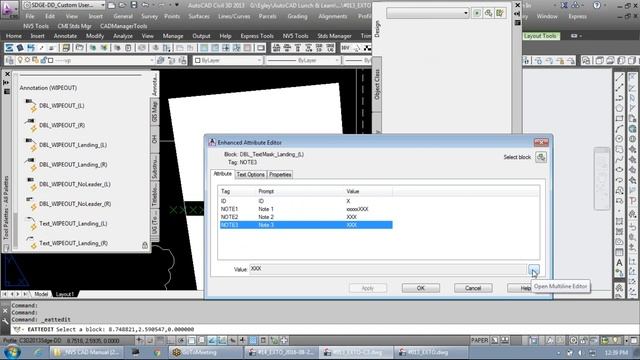
Task: Click the Value input field
Action: (x=388, y=269)
